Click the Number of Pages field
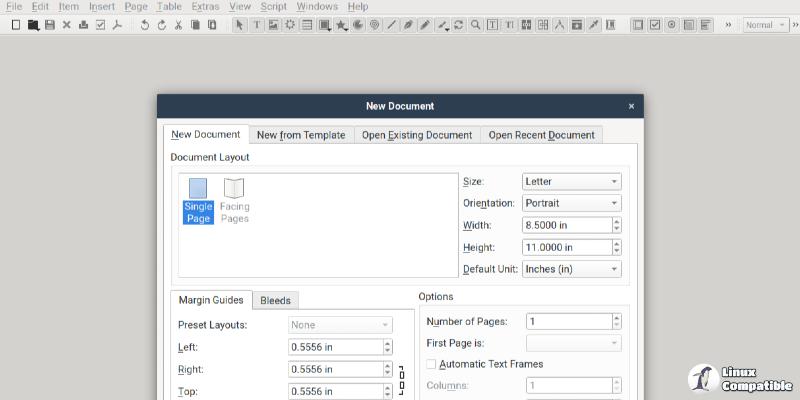Screen dimensions: 800x400 (x=567, y=322)
